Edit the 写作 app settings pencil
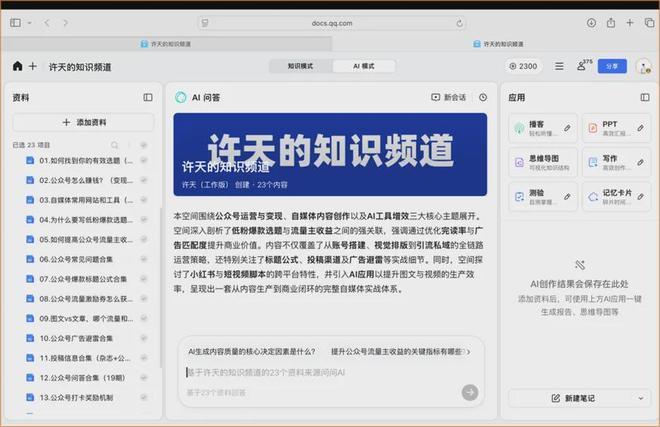The width and height of the screenshot is (660, 427). pyautogui.click(x=640, y=162)
